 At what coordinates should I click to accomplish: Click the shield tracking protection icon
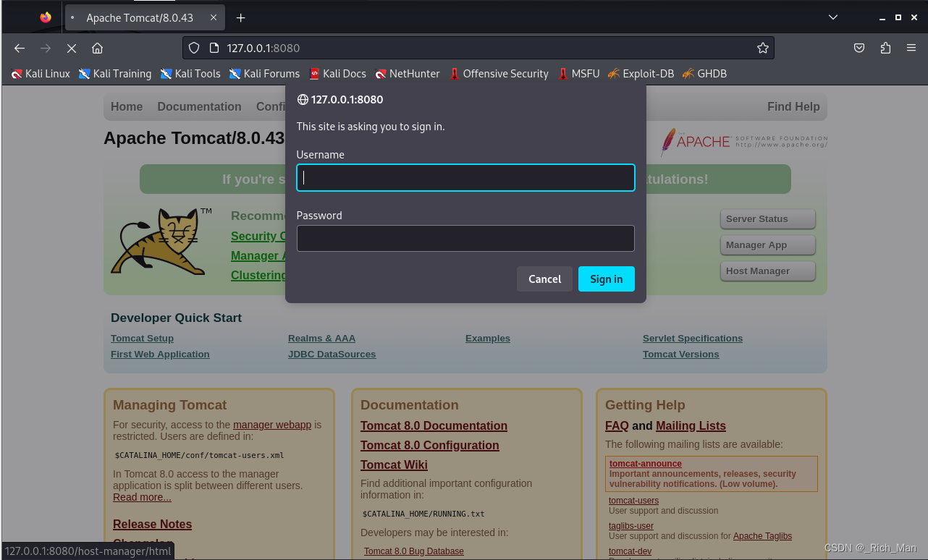tap(194, 48)
